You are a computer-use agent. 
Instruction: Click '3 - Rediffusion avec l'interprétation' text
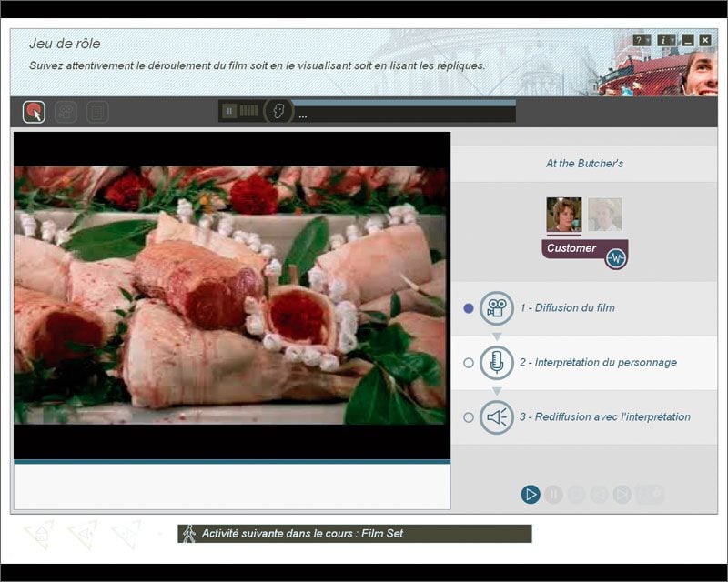pos(605,417)
